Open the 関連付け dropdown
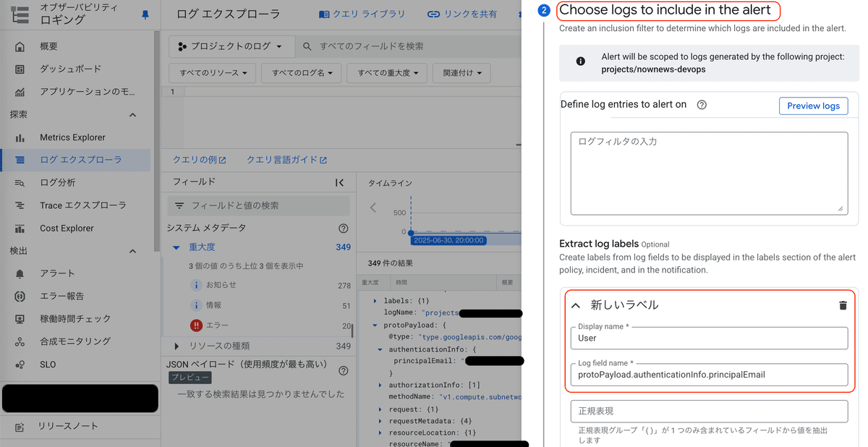 point(461,72)
